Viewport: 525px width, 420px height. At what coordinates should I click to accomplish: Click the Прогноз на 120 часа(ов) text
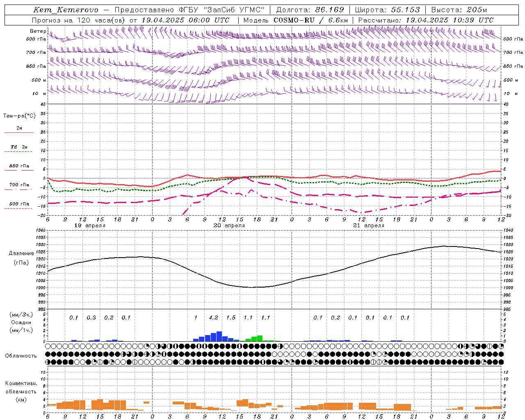[79, 20]
